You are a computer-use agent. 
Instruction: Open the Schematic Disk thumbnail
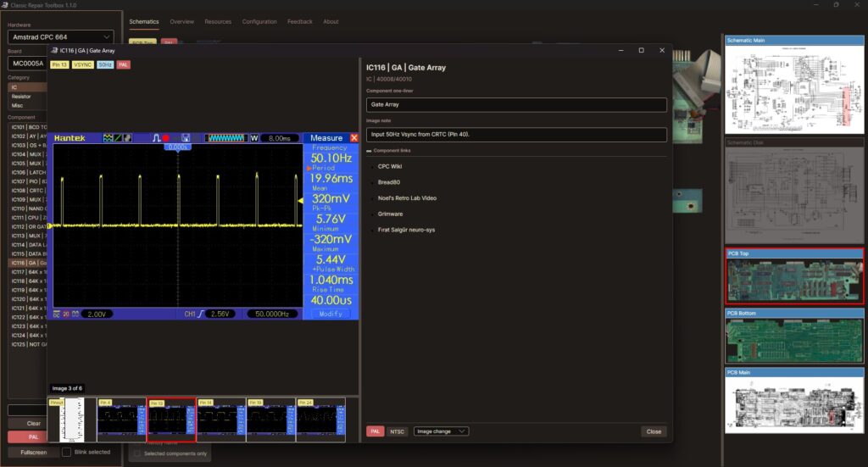coord(794,192)
